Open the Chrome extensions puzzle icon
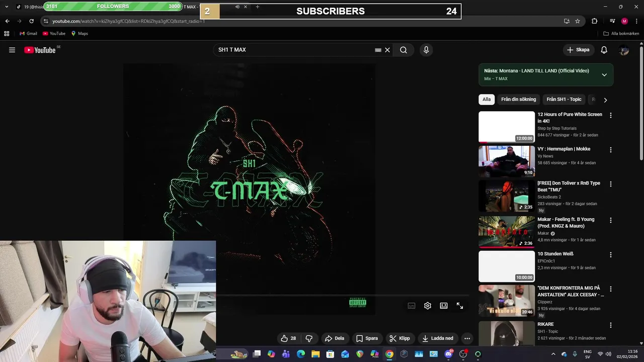The height and width of the screenshot is (362, 644). click(595, 21)
